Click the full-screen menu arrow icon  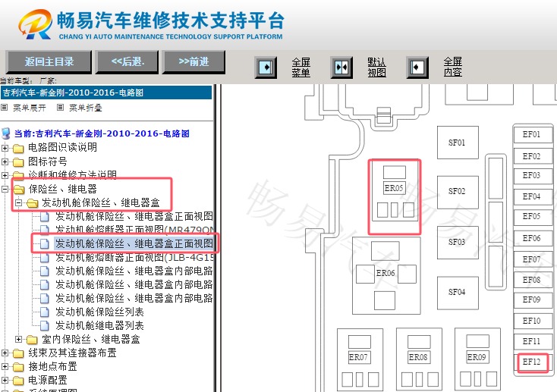(x=266, y=67)
